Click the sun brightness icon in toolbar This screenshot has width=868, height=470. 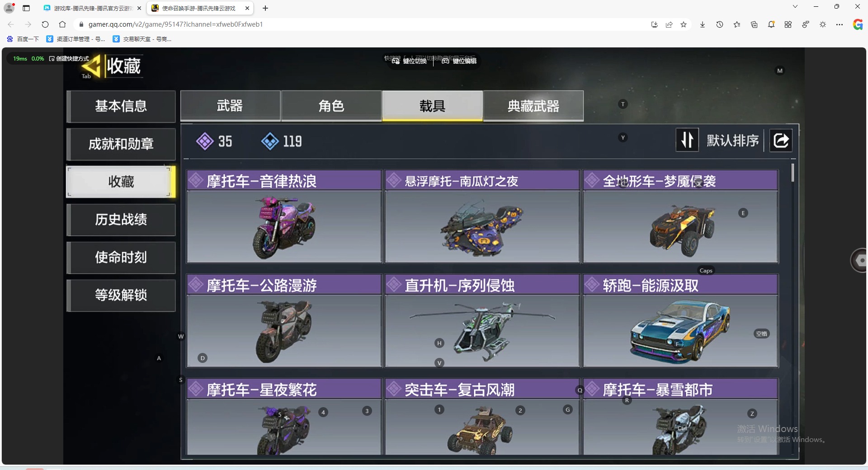[823, 24]
